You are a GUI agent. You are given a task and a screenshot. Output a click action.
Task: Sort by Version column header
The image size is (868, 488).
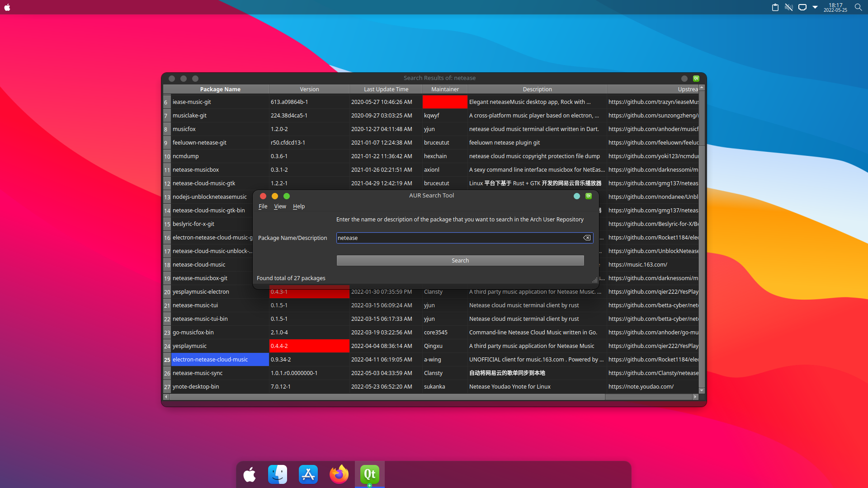coord(309,89)
